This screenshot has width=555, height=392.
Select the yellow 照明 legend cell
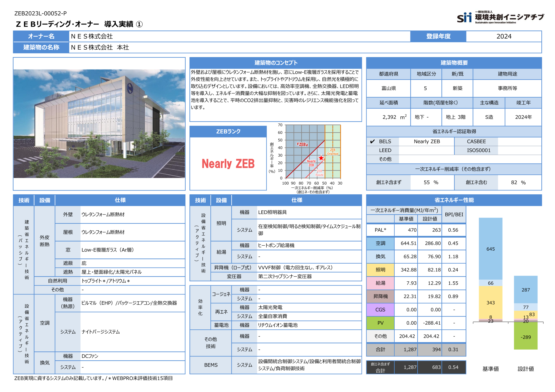pyautogui.click(x=380, y=270)
